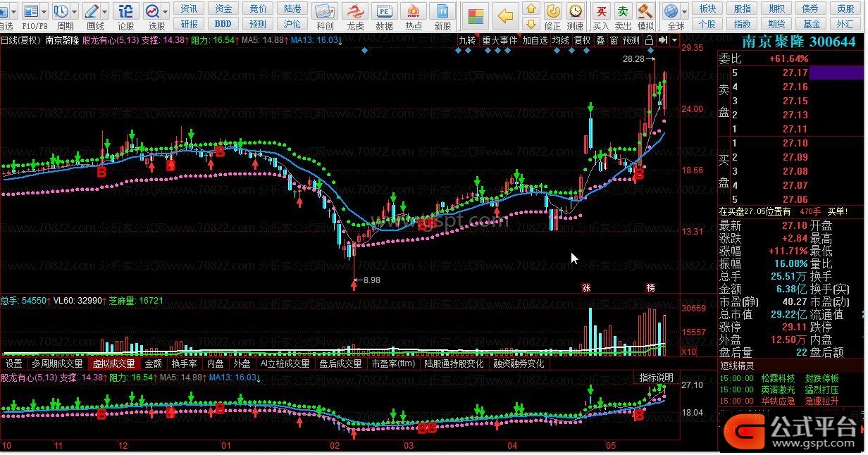The width and height of the screenshot is (868, 455).
Task: Switch to the 市盈率(ttm) tab
Action: tap(393, 364)
